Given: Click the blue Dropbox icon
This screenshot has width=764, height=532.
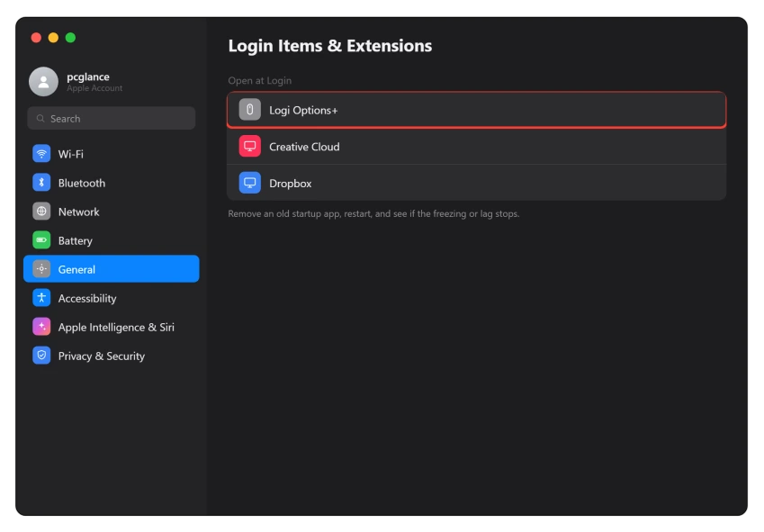Looking at the screenshot, I should coord(249,183).
